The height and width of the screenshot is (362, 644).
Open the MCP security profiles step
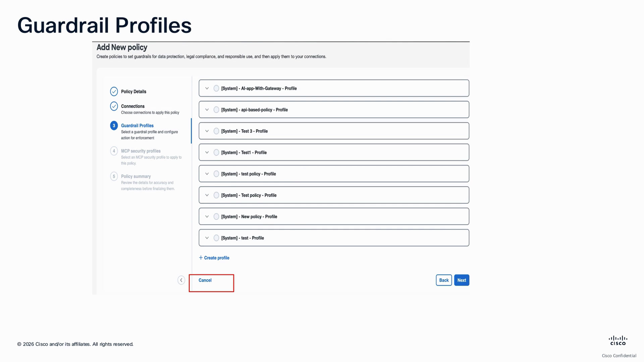141,151
